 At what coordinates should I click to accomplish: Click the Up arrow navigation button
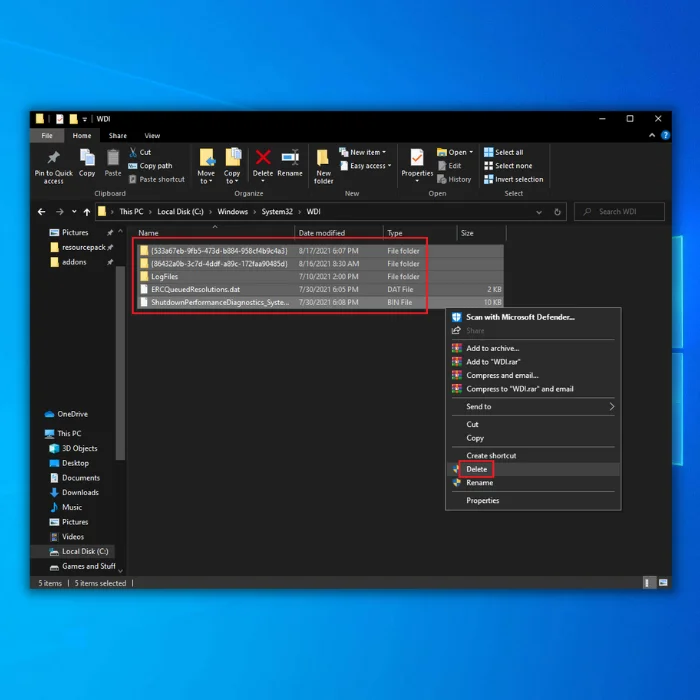point(87,212)
